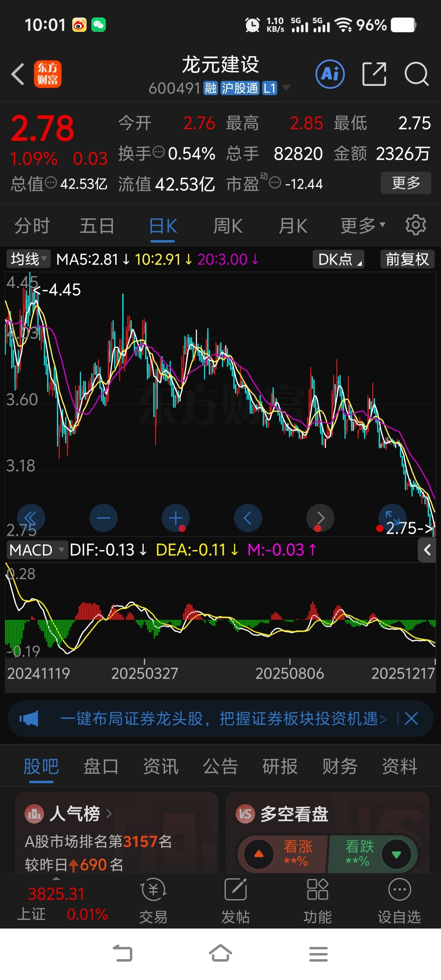Expand 更多 chart period dropdown
This screenshot has height=980, width=441.
pos(363,225)
